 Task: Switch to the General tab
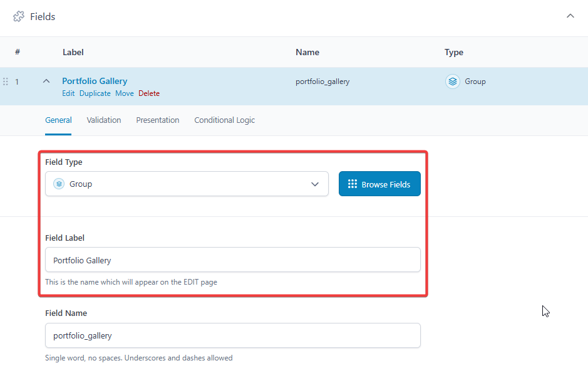[58, 120]
